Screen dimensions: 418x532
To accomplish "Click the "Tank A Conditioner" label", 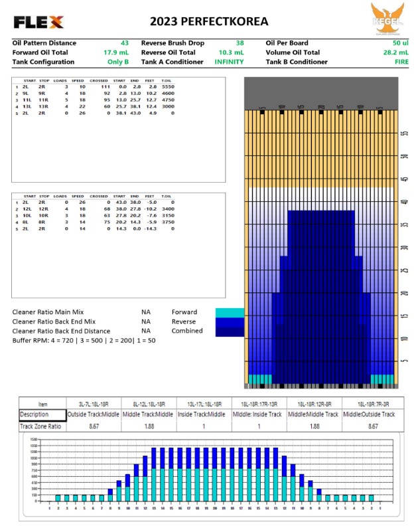I will (173, 62).
